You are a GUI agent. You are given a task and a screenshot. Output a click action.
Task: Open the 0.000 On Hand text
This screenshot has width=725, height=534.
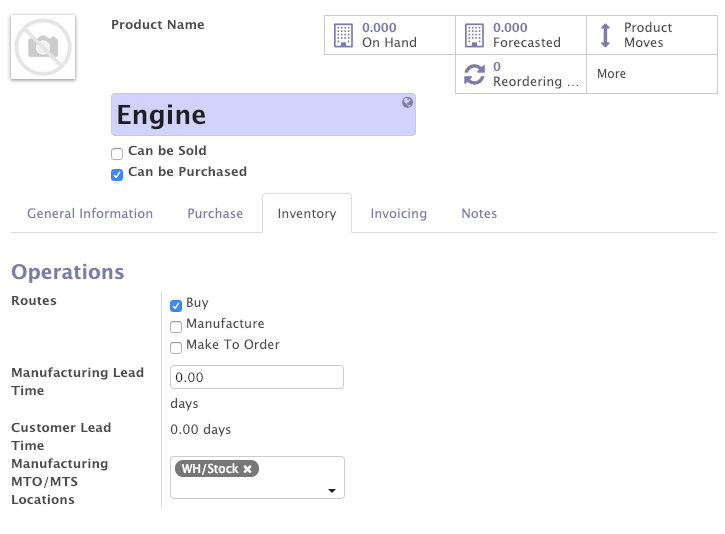tap(389, 35)
